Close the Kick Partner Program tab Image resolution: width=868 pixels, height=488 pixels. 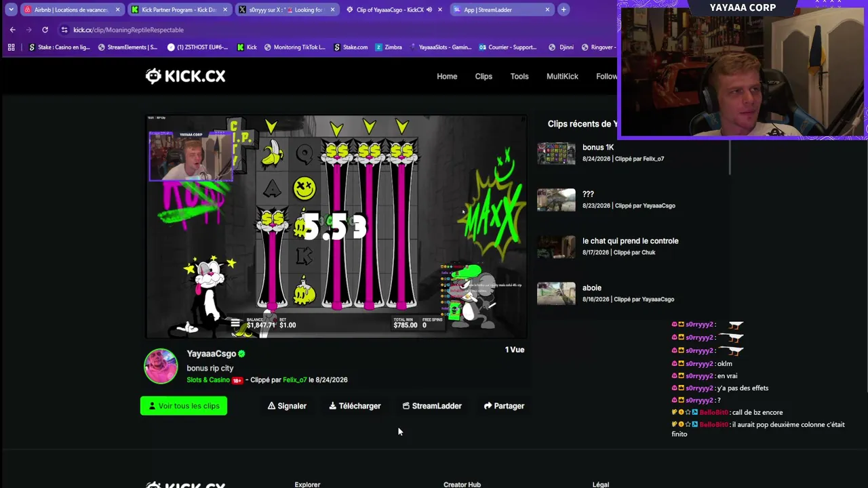(224, 9)
